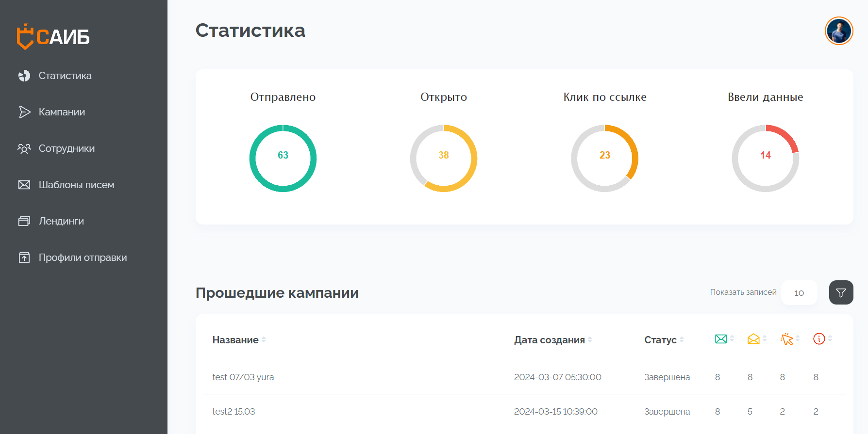Viewport: 868px width, 434px height.
Task: Click the Профили отправки upload icon
Action: coord(24,257)
